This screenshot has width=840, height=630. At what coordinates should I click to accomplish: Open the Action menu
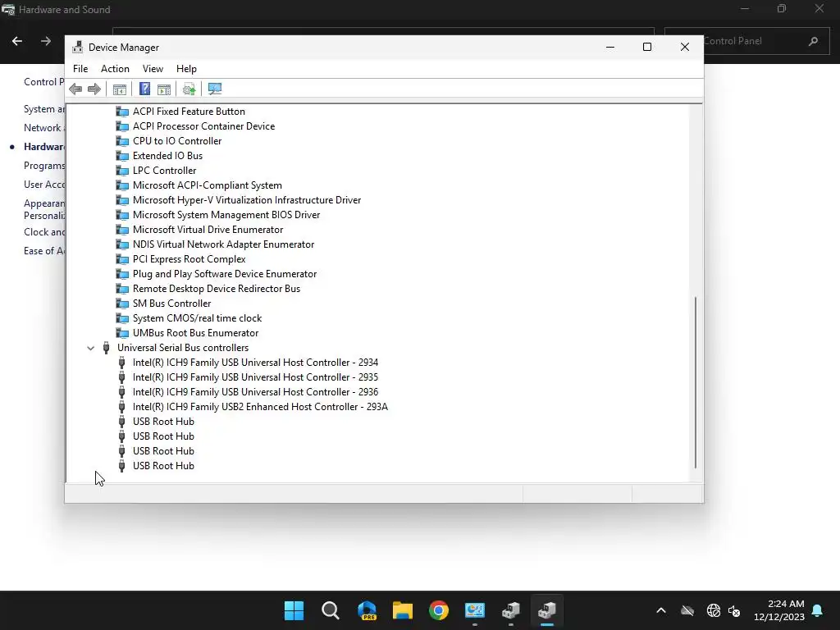(x=115, y=69)
